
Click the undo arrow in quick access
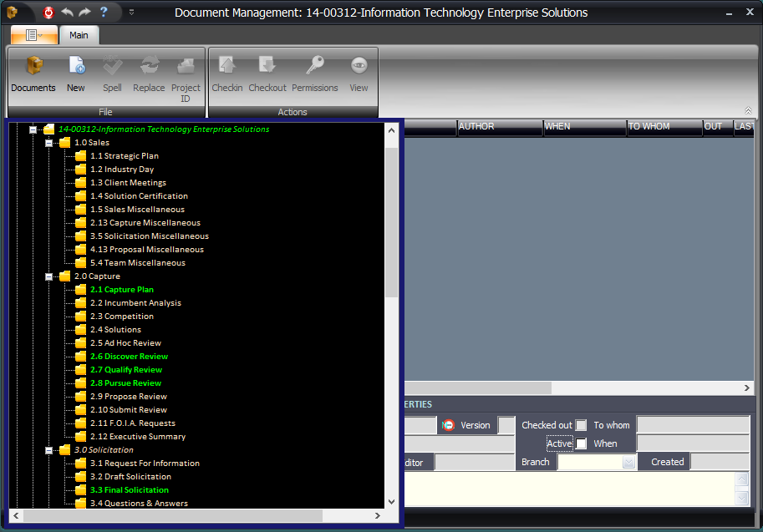pyautogui.click(x=67, y=13)
